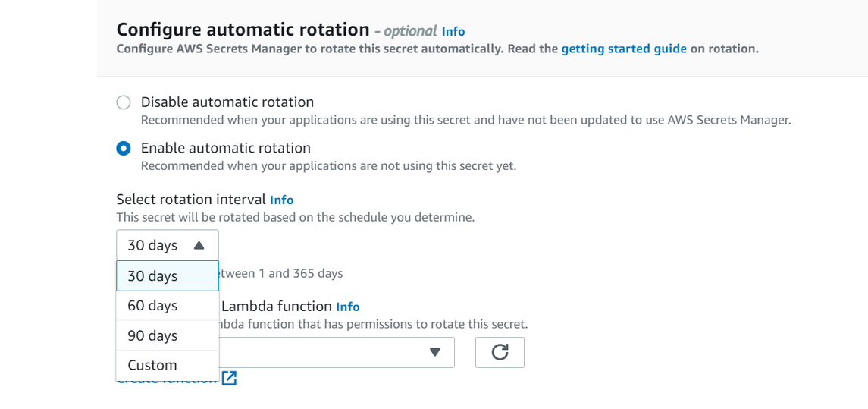The image size is (868, 409).
Task: Select the Disable automatic rotation radio button
Action: pos(124,102)
